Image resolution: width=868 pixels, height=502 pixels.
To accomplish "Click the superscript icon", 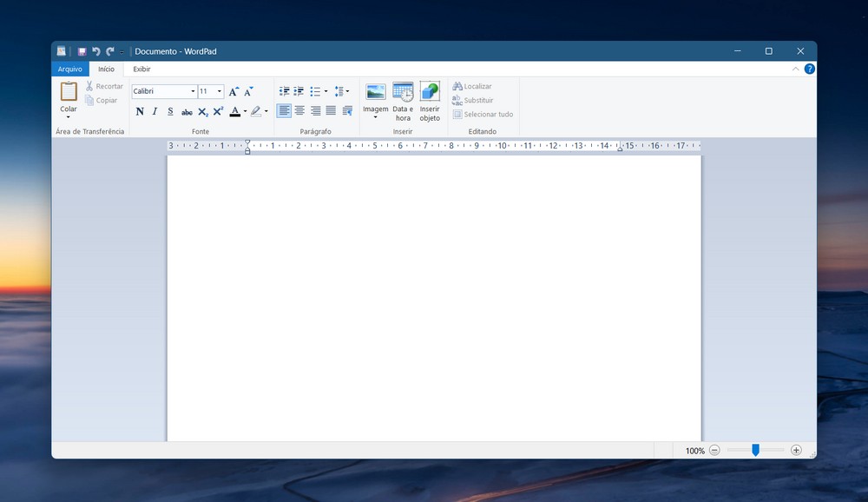I will click(x=218, y=111).
